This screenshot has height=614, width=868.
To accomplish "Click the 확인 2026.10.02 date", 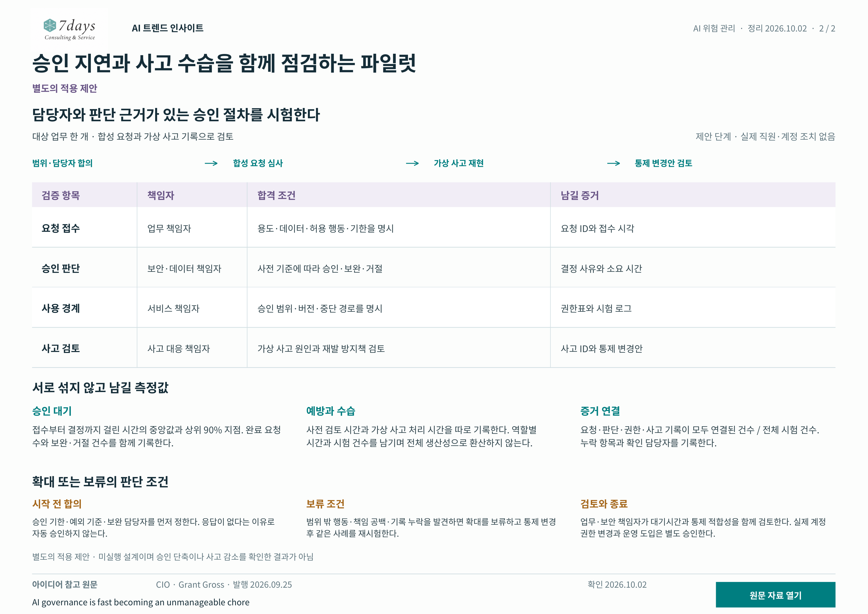I will (617, 584).
